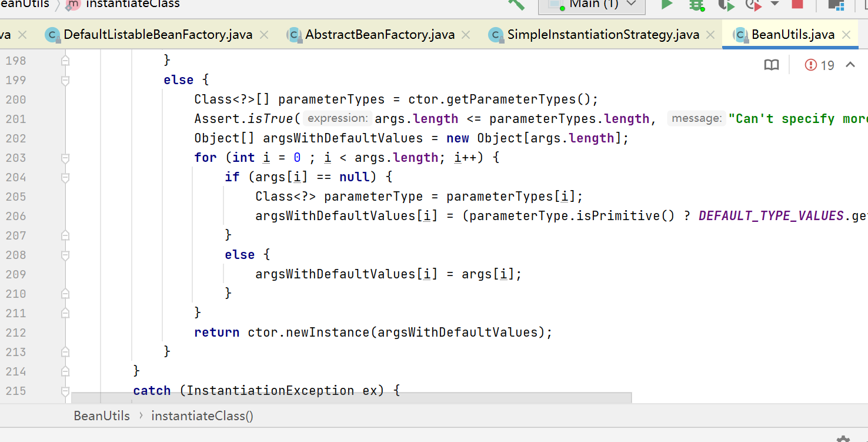This screenshot has height=442, width=868.
Task: Click BeanUtils in the bottom breadcrumb
Action: click(x=102, y=416)
